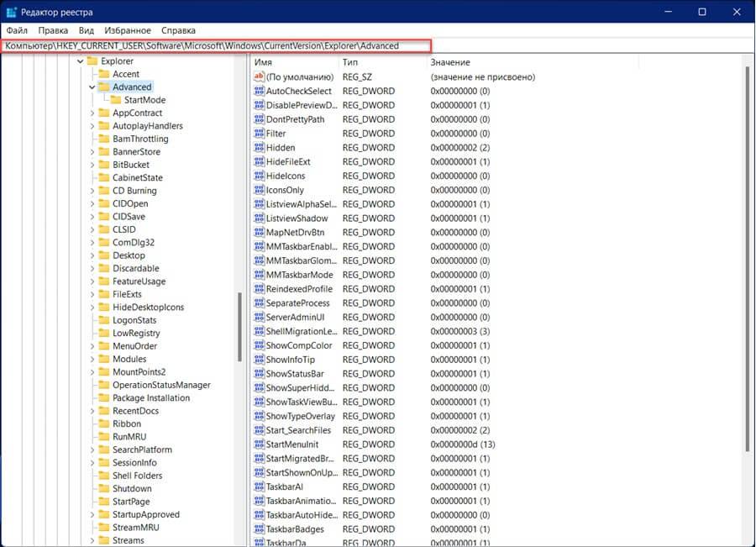Click the StartMode folder icon
Viewport: 756px width, 547px height.
[x=116, y=100]
